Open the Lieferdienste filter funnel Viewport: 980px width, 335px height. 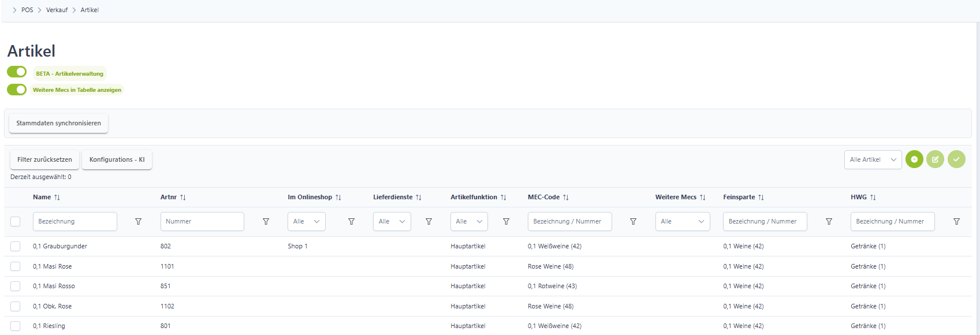pos(428,222)
